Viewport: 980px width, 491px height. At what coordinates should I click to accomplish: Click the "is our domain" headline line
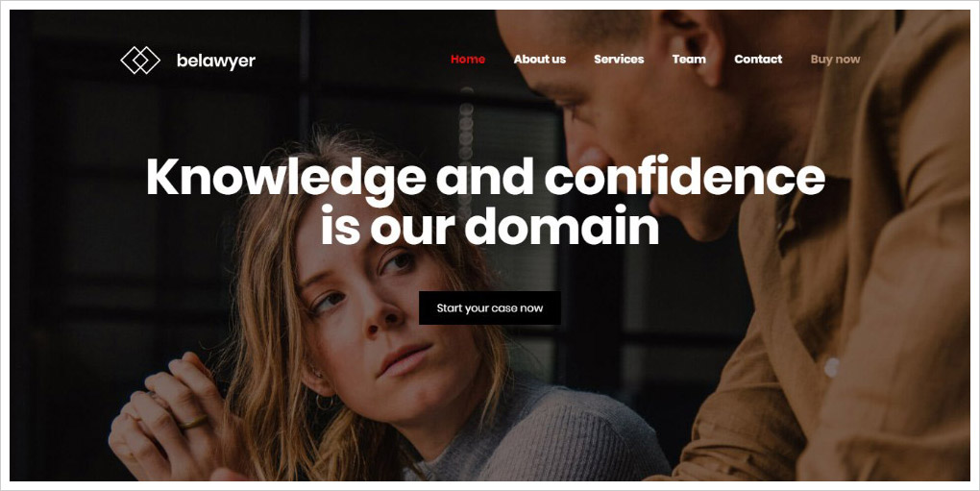[490, 225]
